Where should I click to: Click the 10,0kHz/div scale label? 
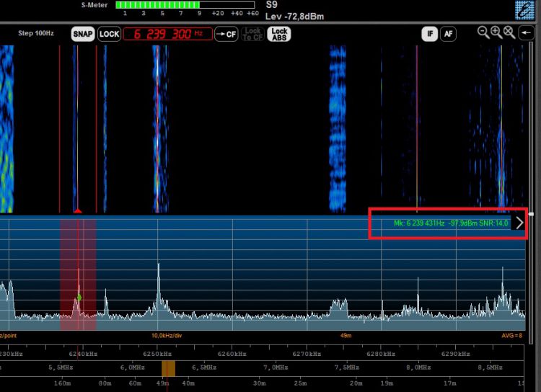167,336
